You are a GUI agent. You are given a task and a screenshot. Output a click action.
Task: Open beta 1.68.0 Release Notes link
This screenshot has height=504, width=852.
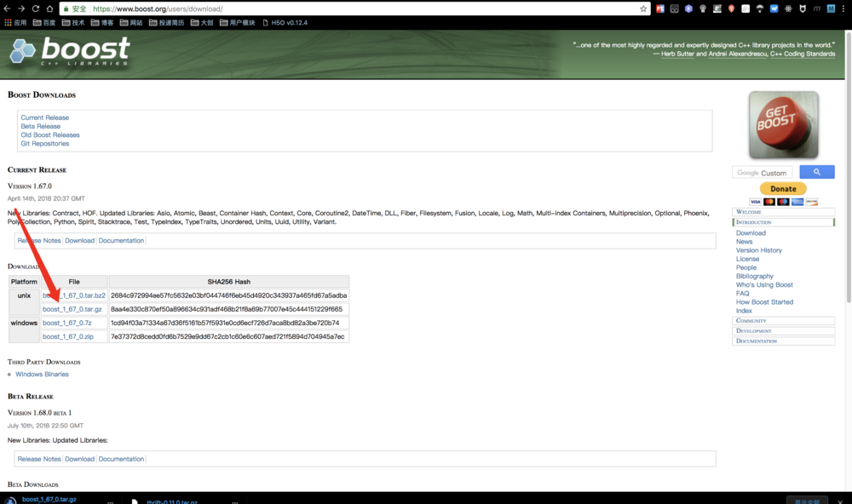[39, 459]
